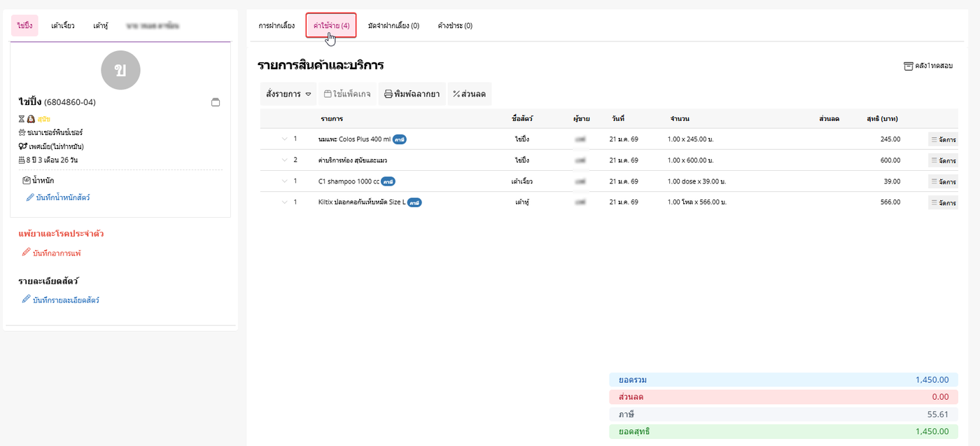Open the มัดจำฝากเลี้ยง (0) tab

tap(393, 26)
